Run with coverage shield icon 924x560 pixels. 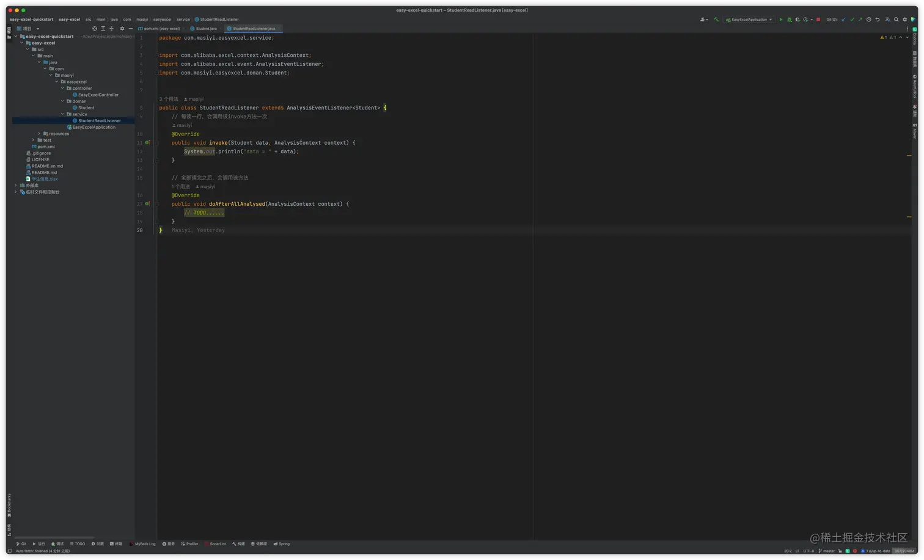(x=798, y=20)
